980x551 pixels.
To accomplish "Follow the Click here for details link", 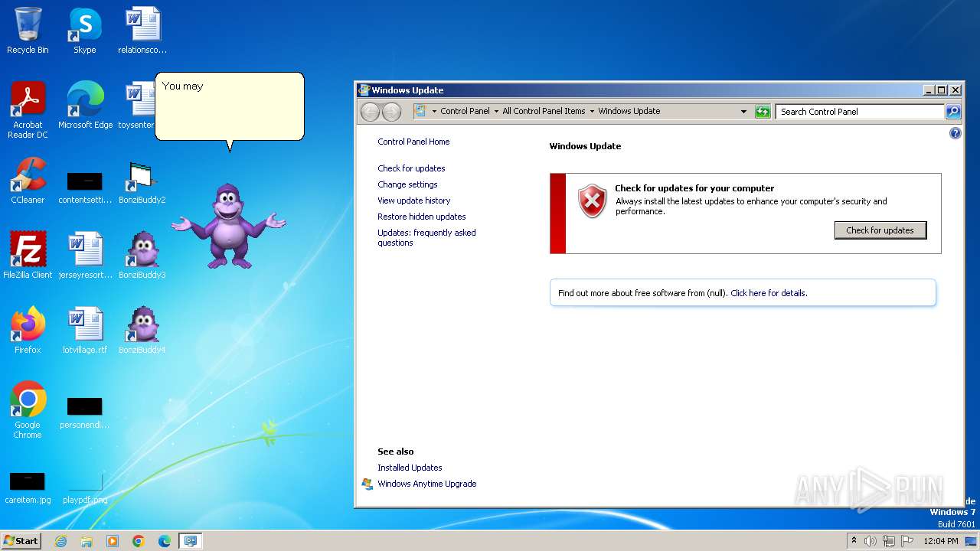I will pos(768,293).
